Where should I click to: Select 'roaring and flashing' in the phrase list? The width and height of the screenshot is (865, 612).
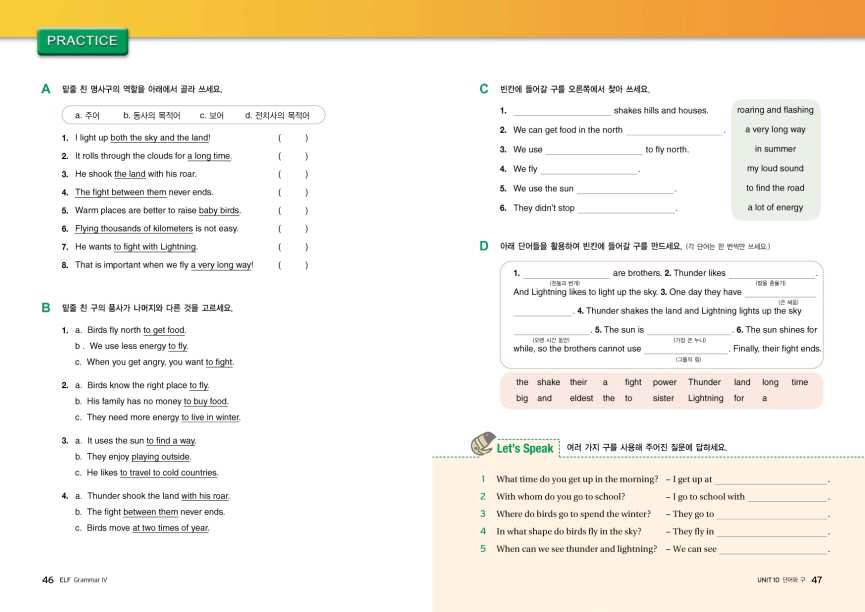coord(775,110)
